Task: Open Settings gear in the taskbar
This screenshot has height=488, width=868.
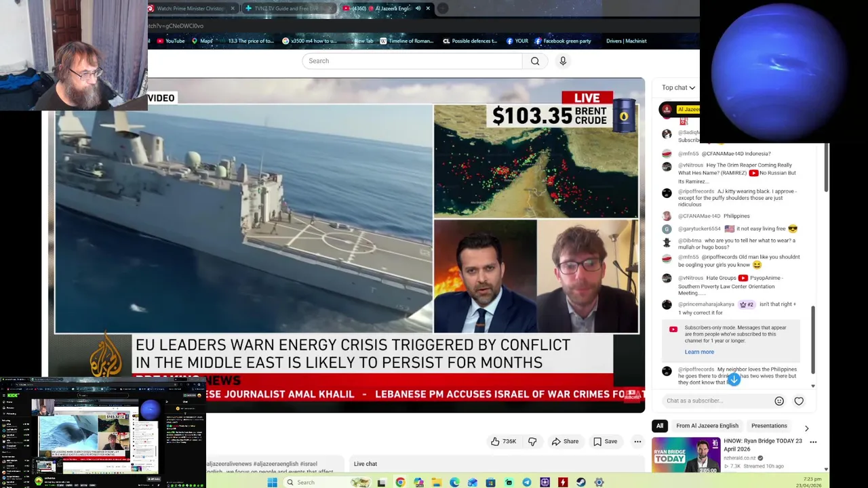Action: click(599, 483)
